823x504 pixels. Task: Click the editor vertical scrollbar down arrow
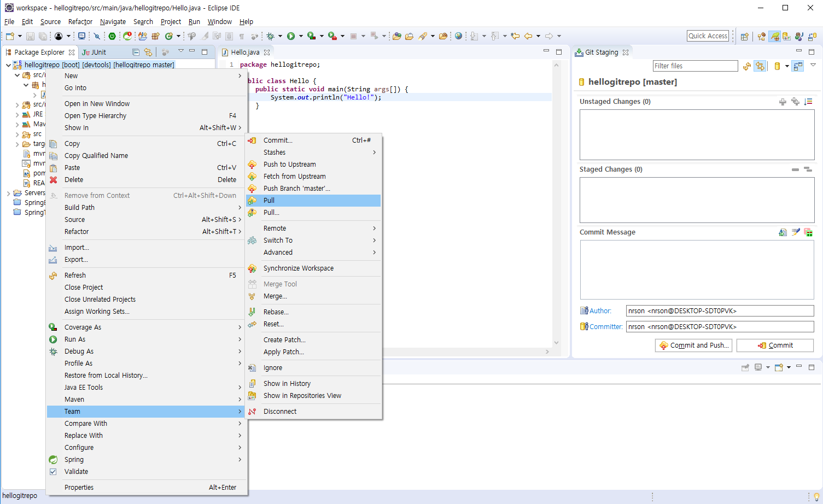pos(556,343)
